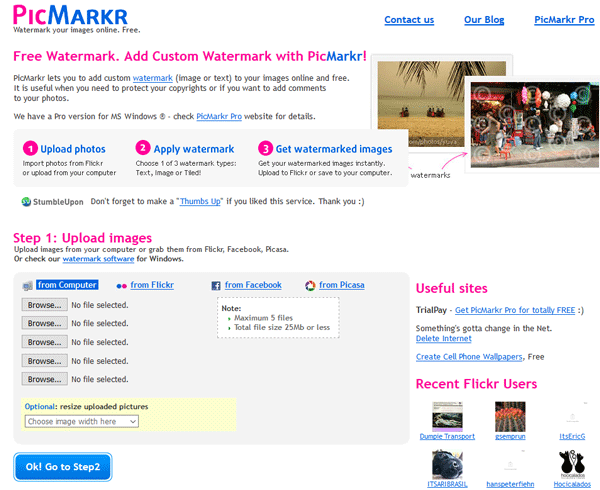
Task: Open the Our Blog link
Action: (484, 20)
